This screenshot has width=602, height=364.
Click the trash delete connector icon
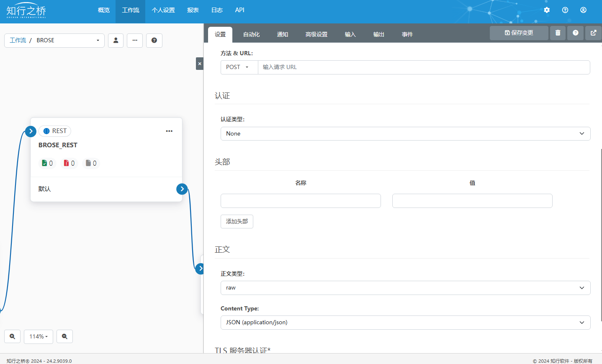tap(558, 33)
